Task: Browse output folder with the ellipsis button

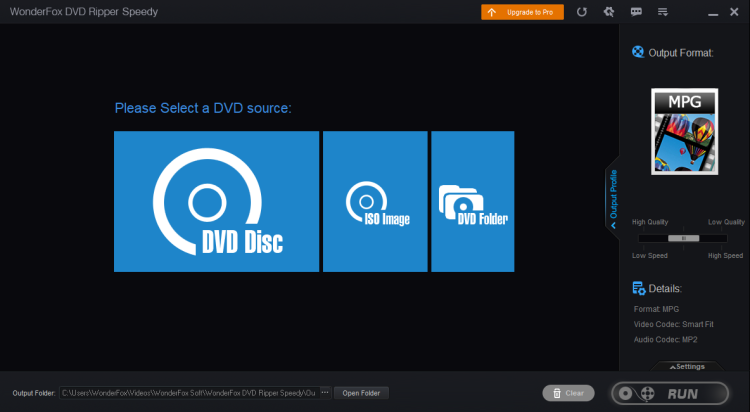Action: [324, 393]
